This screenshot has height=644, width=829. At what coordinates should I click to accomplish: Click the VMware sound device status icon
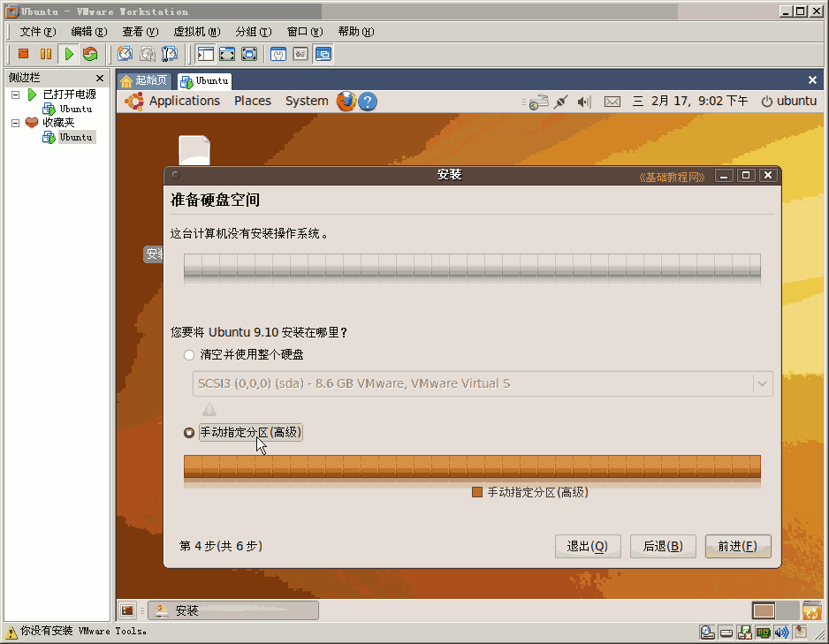tap(781, 633)
